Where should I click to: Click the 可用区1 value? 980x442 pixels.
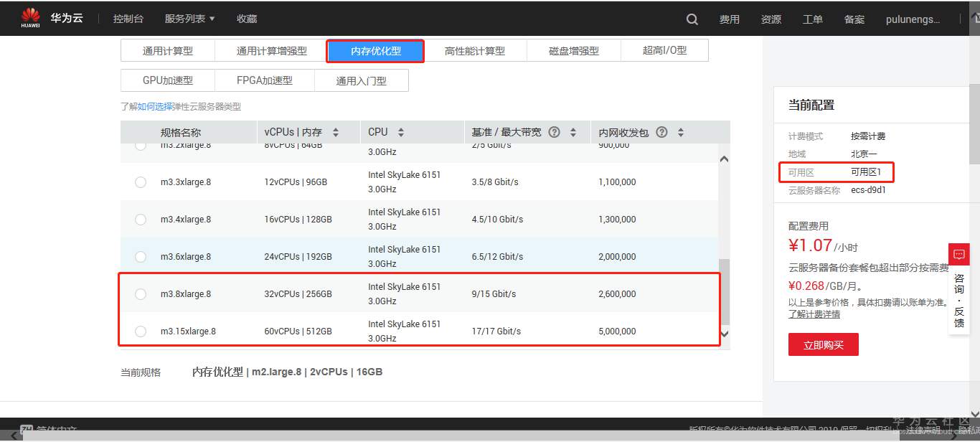pos(866,172)
